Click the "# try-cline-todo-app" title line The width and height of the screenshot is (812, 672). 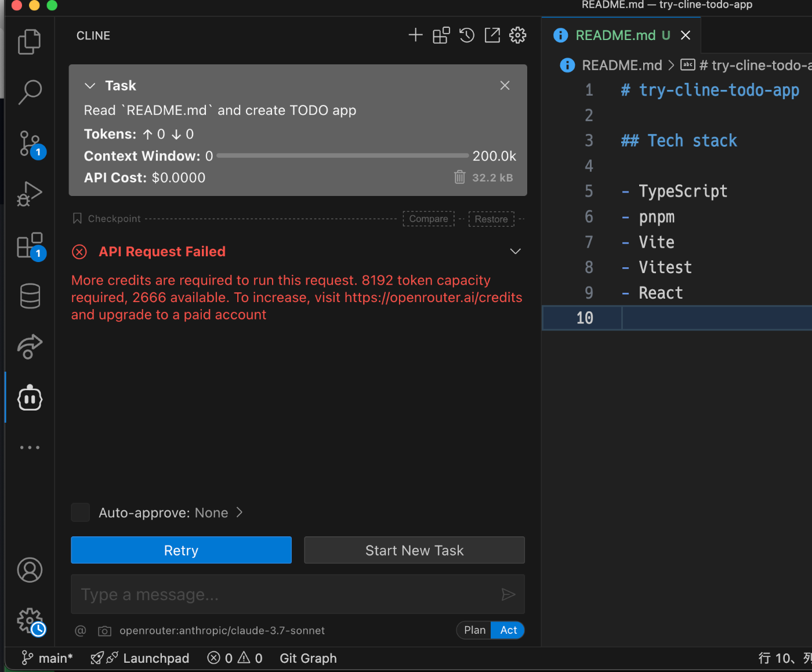coord(710,90)
